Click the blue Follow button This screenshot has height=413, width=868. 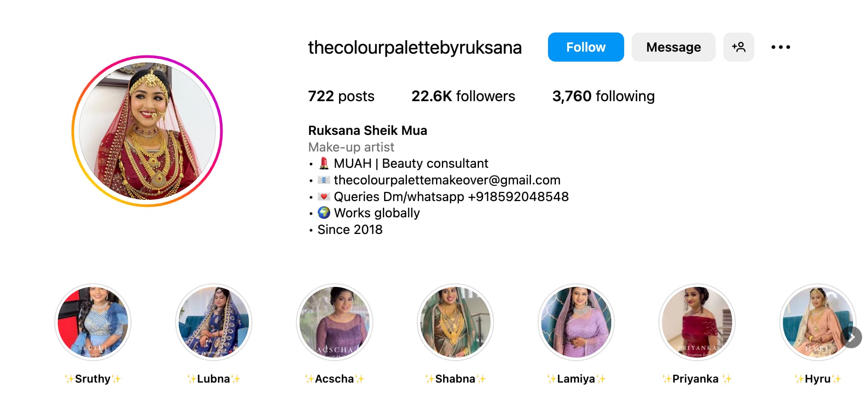coord(585,47)
